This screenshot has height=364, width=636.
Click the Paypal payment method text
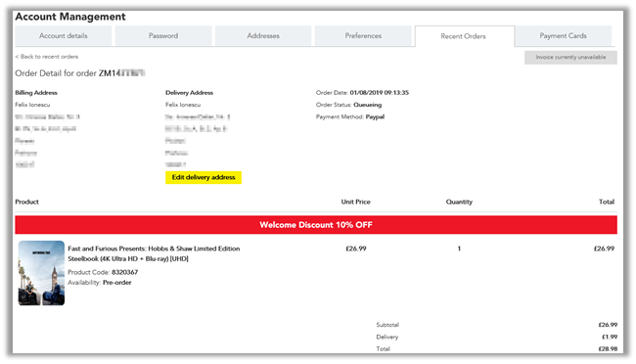[x=375, y=116]
